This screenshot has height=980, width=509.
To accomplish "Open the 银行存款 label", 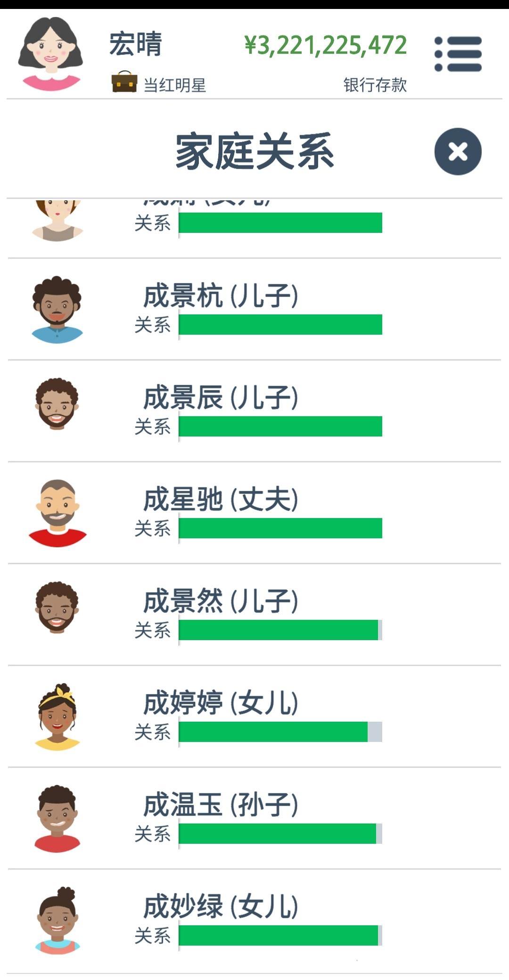I will (375, 85).
